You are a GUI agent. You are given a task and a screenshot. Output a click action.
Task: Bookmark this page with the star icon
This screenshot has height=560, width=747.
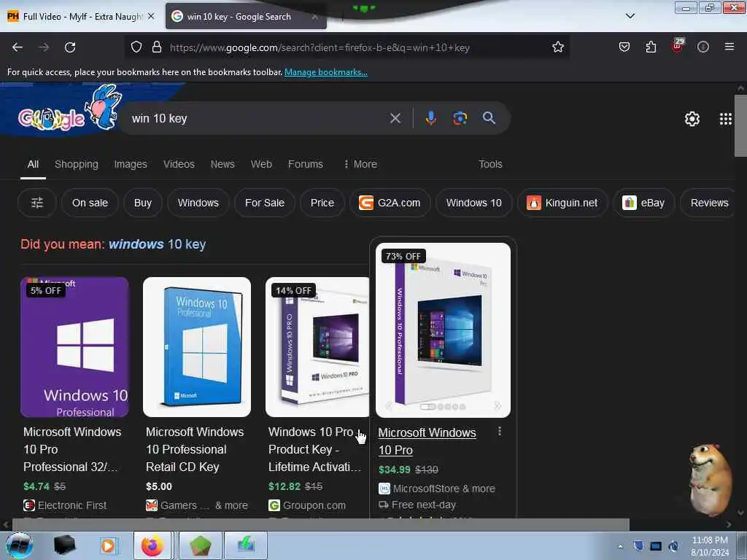pyautogui.click(x=558, y=47)
